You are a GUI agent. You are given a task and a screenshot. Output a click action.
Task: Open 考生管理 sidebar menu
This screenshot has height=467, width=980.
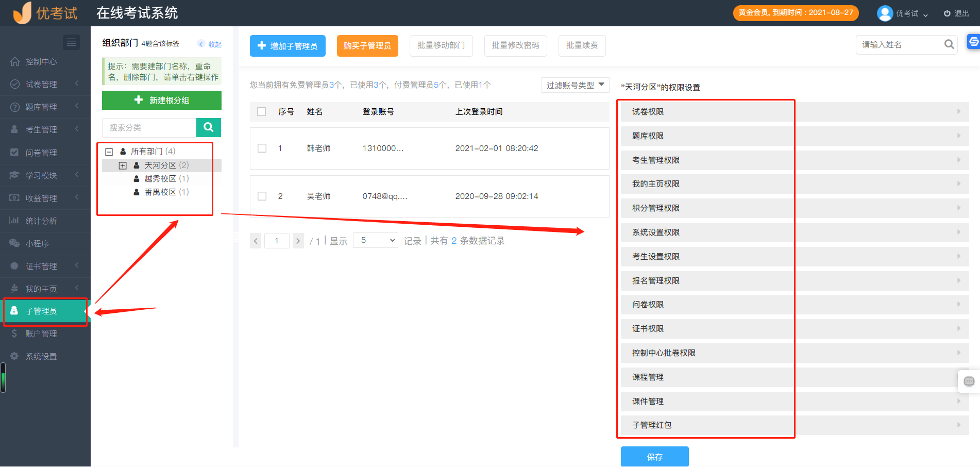(45, 130)
